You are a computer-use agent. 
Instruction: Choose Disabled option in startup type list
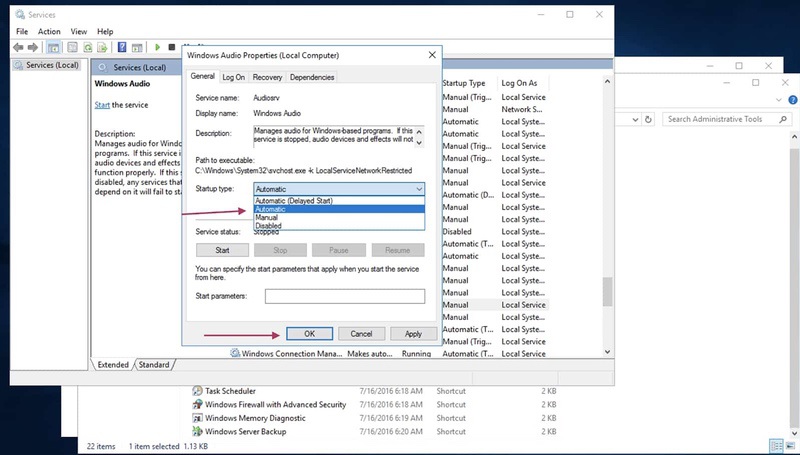(x=339, y=225)
